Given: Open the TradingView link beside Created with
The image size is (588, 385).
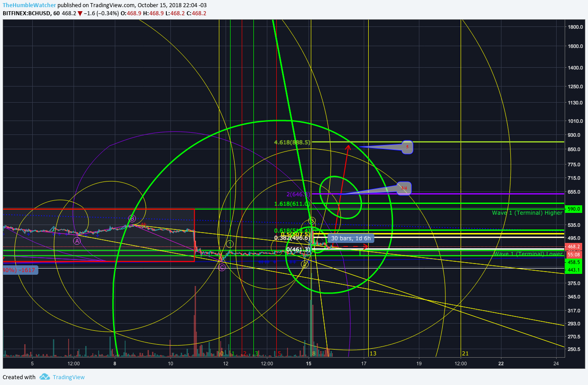Looking at the screenshot, I should coord(69,377).
